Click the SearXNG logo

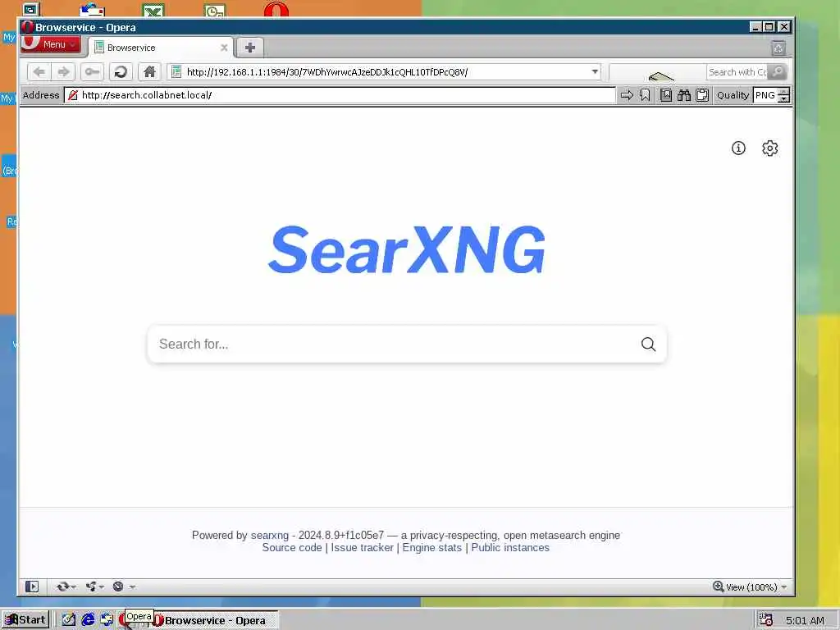(x=407, y=249)
